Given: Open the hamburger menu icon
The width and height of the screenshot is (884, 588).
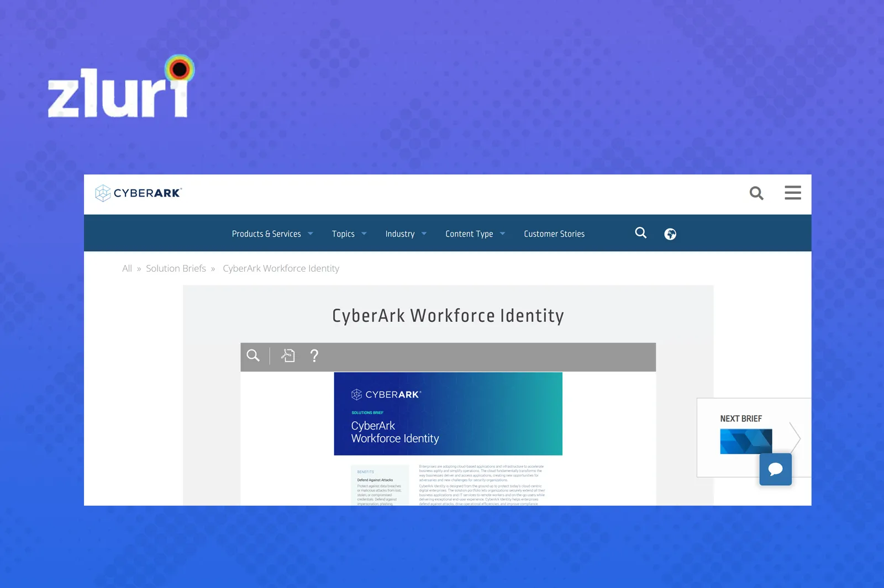Looking at the screenshot, I should pos(793,193).
